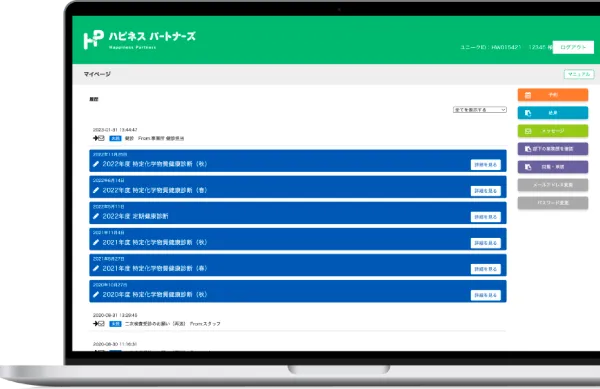Click pencil icon for 2020年度 特定化学物質健康診断（秋）
Screen dimensions: 600x389
pos(96,294)
